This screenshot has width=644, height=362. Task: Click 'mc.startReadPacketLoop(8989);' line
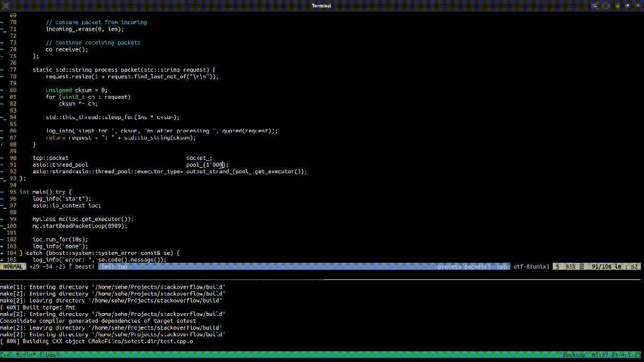tap(80, 226)
